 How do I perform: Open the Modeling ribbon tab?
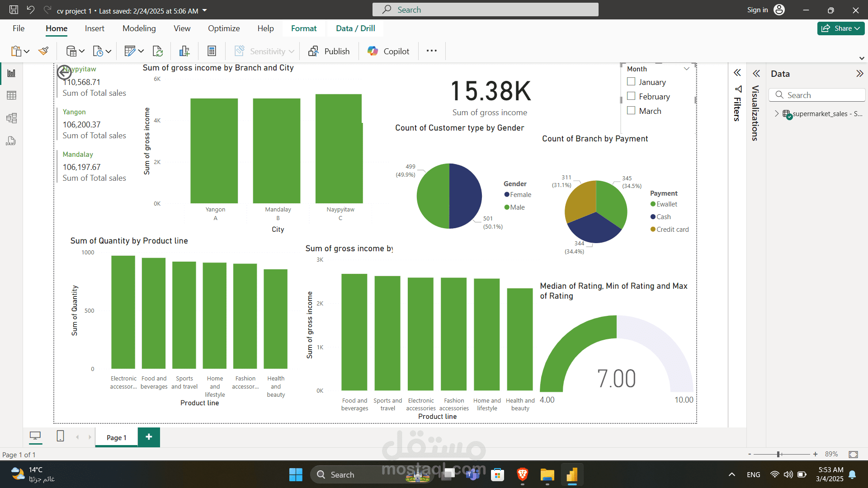139,28
